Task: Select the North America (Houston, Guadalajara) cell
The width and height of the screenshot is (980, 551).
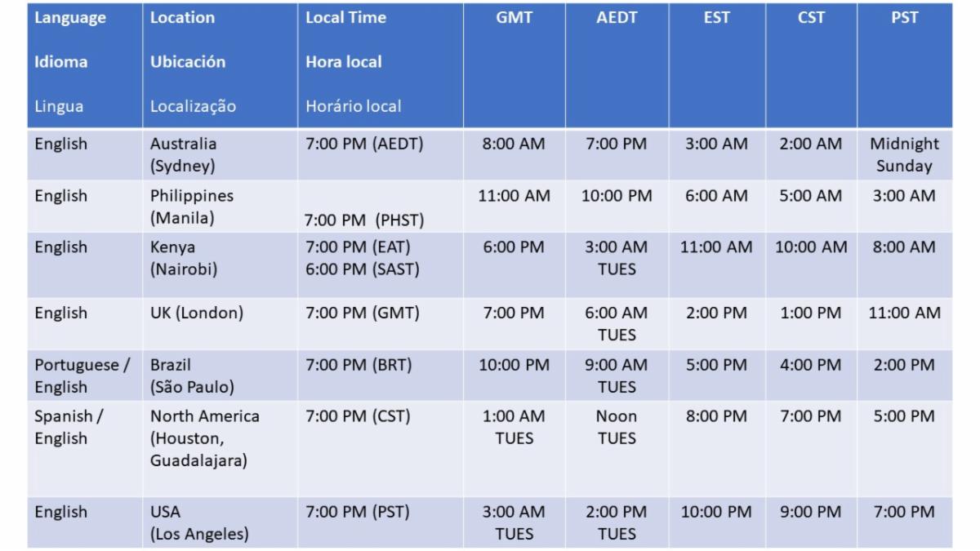Action: [204, 438]
